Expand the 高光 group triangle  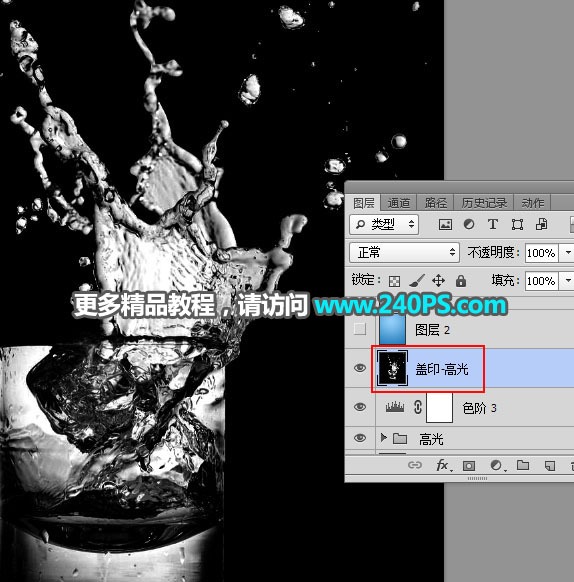tap(383, 438)
